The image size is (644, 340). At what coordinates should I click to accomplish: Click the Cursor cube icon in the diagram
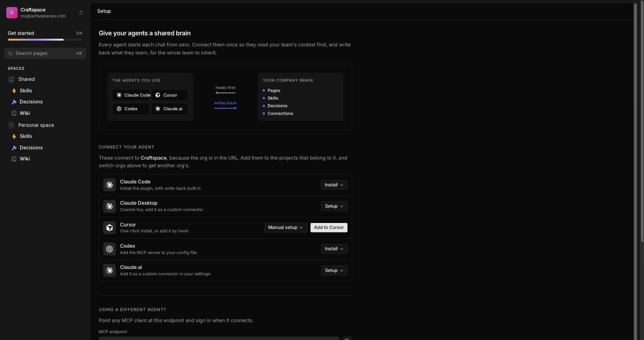point(158,95)
